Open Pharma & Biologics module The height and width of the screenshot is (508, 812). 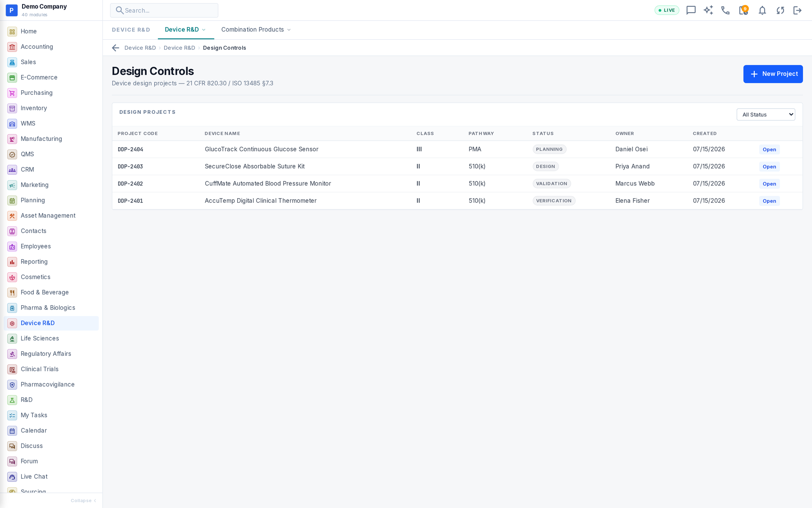51,308
